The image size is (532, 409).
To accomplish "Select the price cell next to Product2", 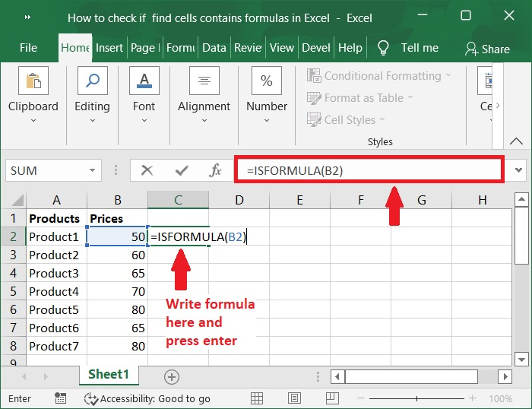I will point(117,255).
